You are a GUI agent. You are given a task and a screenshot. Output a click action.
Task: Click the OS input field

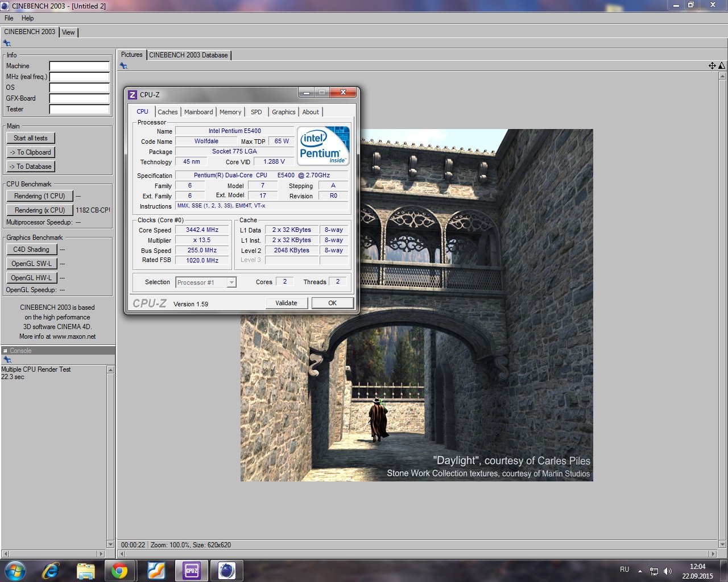(x=79, y=88)
